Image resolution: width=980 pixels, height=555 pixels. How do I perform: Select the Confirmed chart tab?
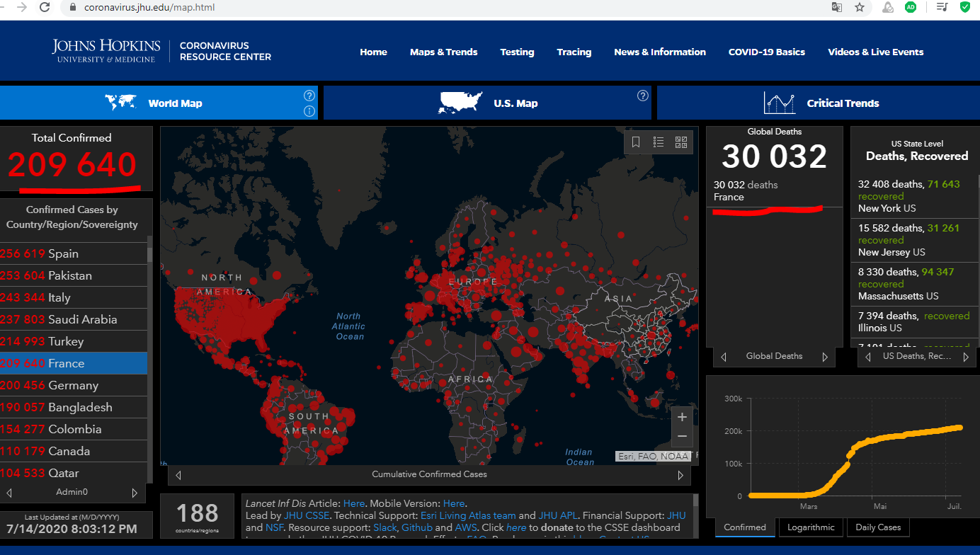coord(745,527)
